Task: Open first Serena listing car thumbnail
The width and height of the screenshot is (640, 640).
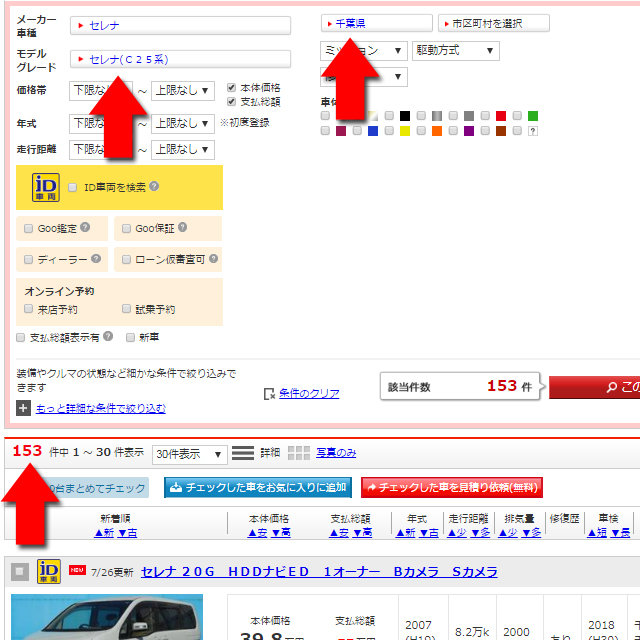Action: 107,617
